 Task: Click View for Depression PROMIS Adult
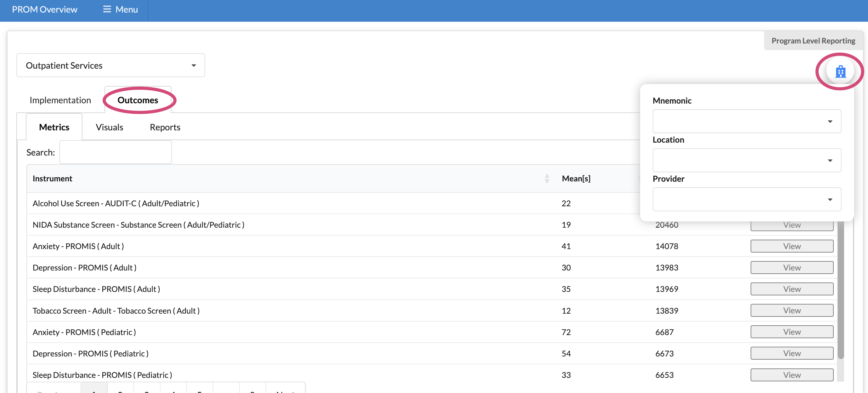point(792,268)
